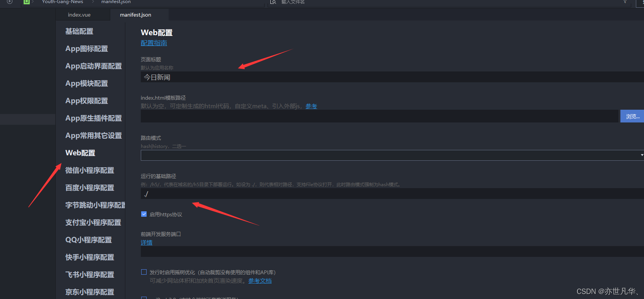This screenshot has width=644, height=299.
Task: Switch to the index.vue tab
Action: [x=79, y=15]
